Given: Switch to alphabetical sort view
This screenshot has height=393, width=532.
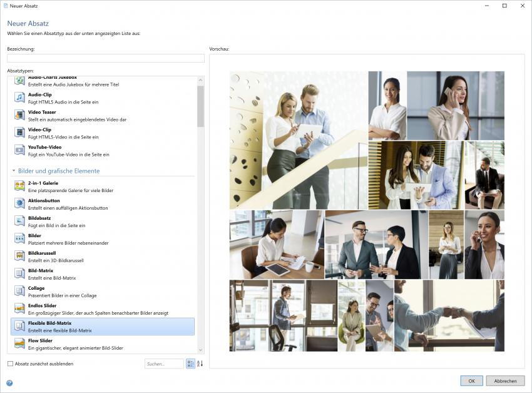Looking at the screenshot, I should [x=200, y=364].
